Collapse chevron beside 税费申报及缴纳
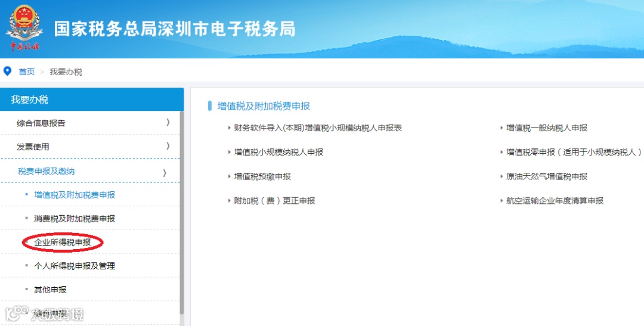 click(165, 173)
